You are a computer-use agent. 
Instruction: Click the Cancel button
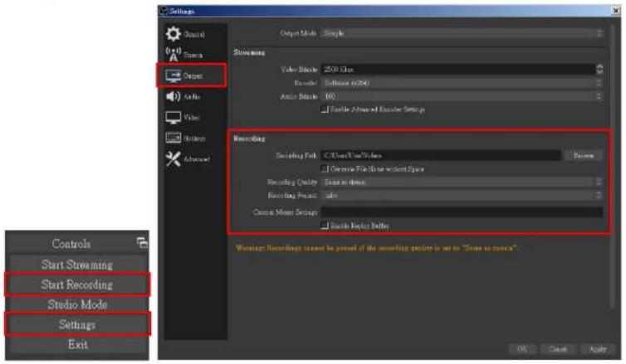(x=557, y=349)
